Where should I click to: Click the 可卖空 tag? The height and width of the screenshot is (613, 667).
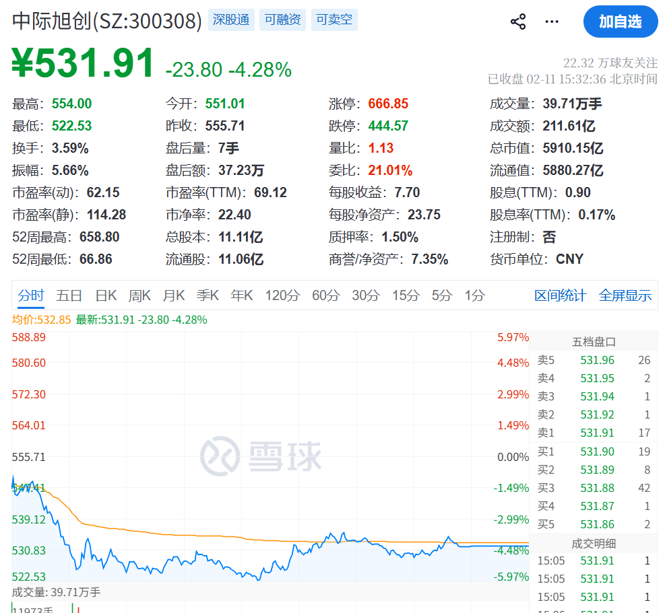334,20
